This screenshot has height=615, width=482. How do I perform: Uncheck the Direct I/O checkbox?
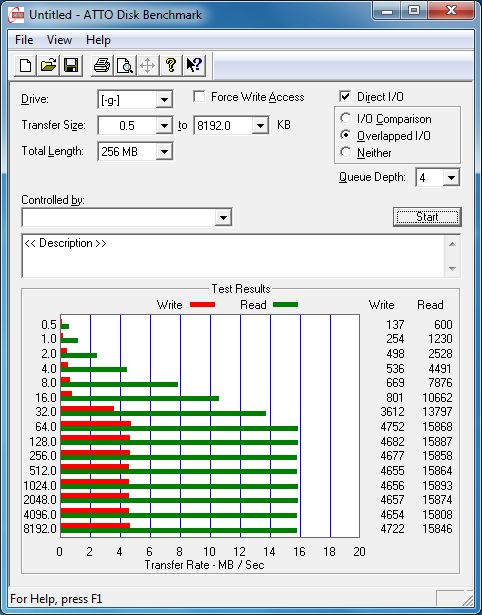coord(345,96)
